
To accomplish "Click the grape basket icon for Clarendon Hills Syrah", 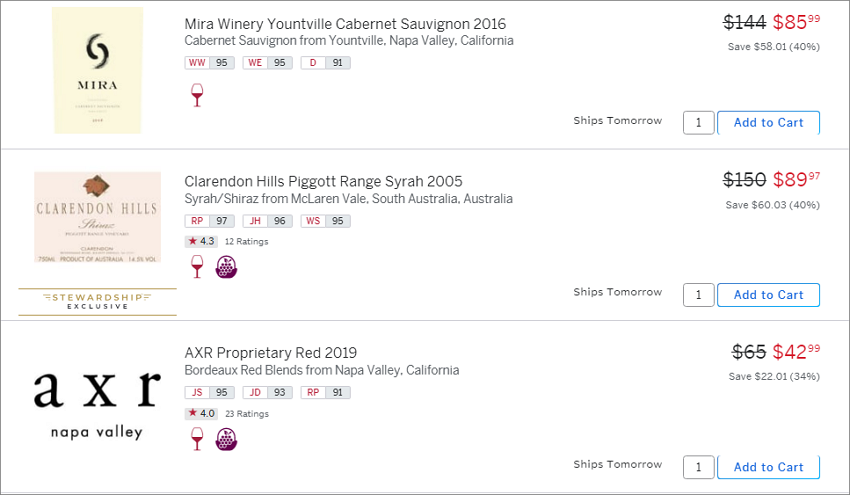I will tap(226, 267).
